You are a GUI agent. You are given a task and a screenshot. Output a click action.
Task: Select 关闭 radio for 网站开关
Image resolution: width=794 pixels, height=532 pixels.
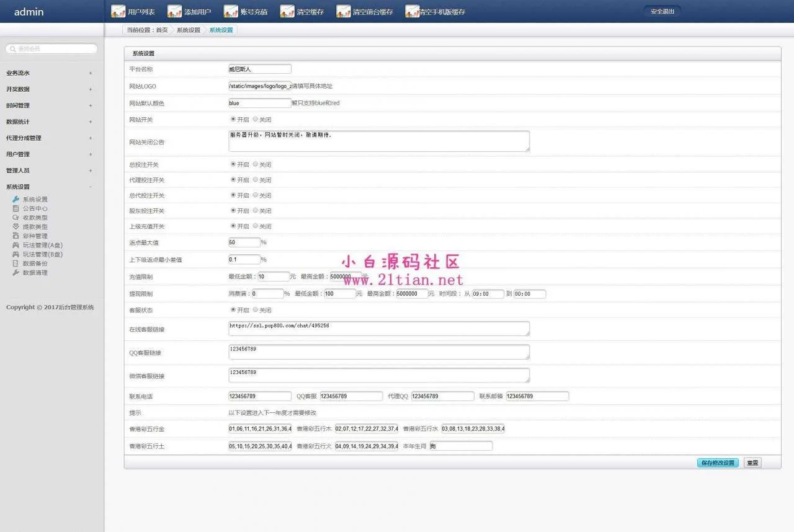point(256,119)
